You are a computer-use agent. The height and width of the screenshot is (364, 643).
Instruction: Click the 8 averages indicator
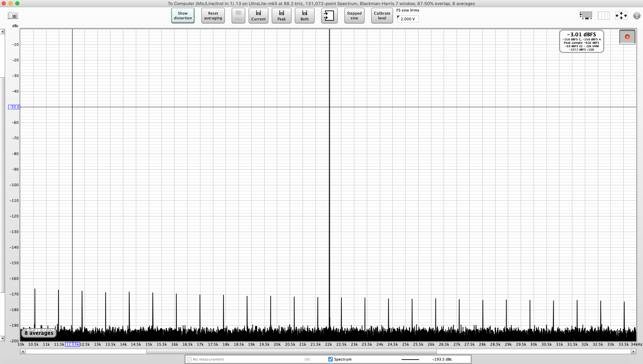pos(39,333)
